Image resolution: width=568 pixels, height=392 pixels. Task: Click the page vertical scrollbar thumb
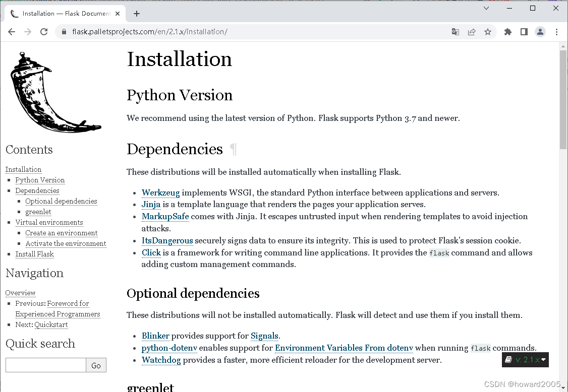(x=563, y=100)
